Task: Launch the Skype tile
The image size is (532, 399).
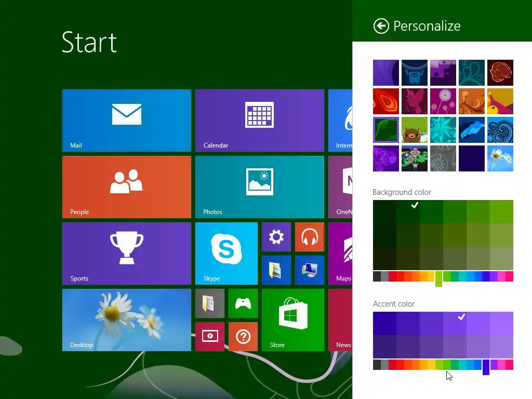Action: 227,254
